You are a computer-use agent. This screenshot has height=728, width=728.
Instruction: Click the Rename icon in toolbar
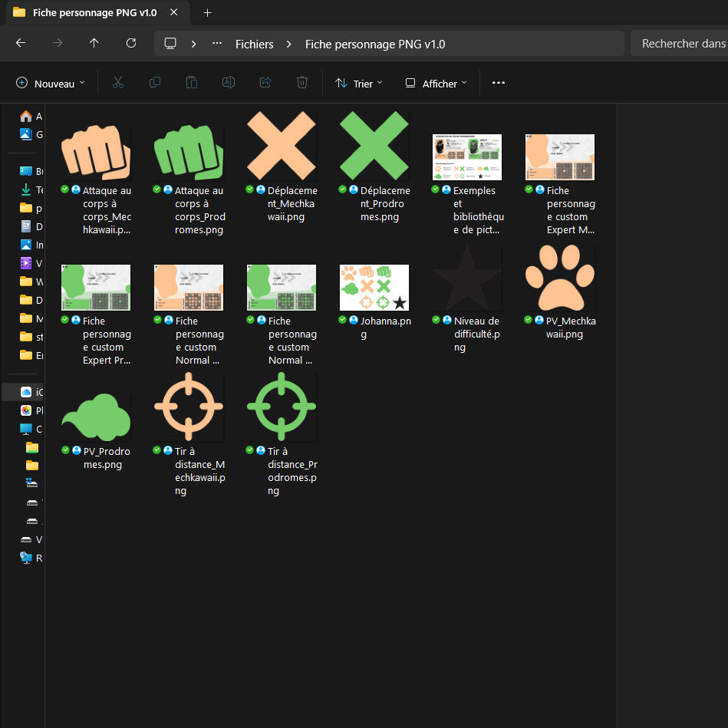(229, 83)
